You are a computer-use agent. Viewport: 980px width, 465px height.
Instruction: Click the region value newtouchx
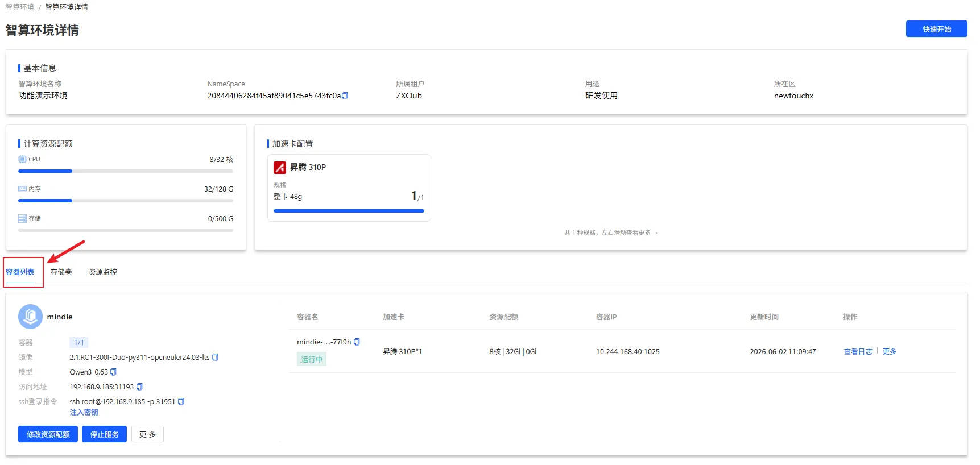click(793, 96)
